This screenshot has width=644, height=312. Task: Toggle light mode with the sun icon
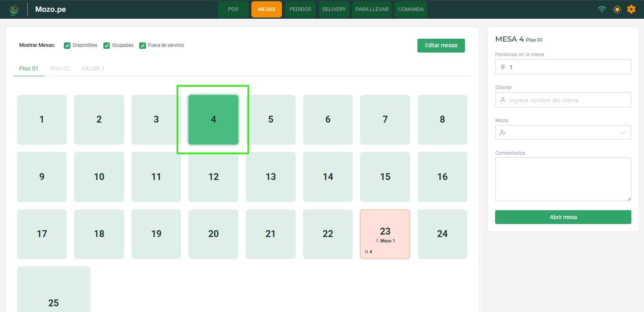pyautogui.click(x=617, y=9)
